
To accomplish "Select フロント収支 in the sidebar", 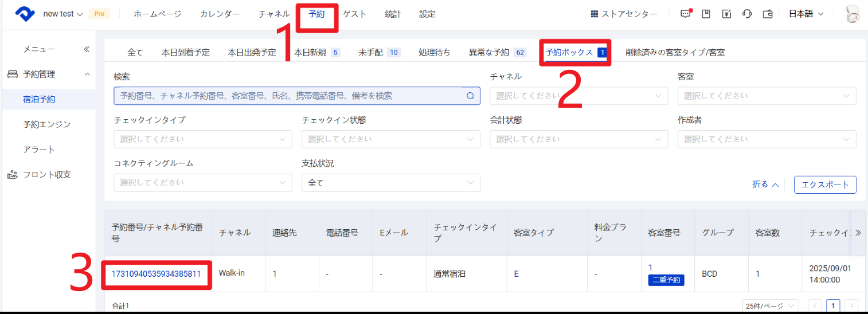I will (47, 175).
